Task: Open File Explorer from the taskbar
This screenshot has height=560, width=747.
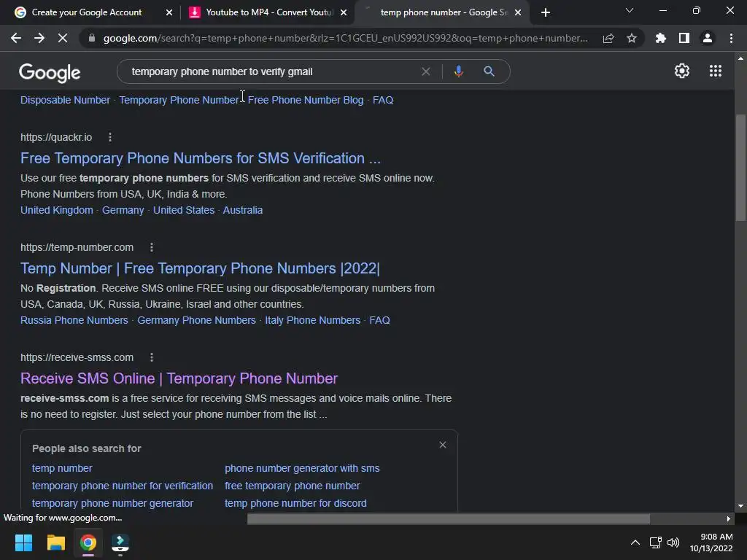Action: point(55,542)
